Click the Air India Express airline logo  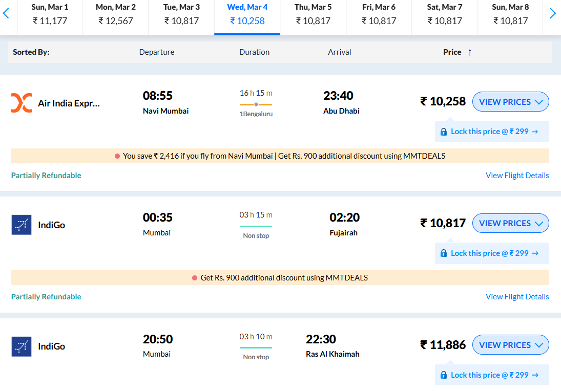(x=22, y=103)
